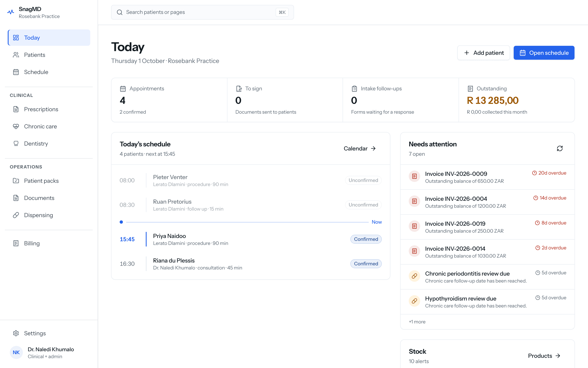This screenshot has width=588, height=368.
Task: Click the pill icon beside Hypothyroidism review
Action: [414, 301]
